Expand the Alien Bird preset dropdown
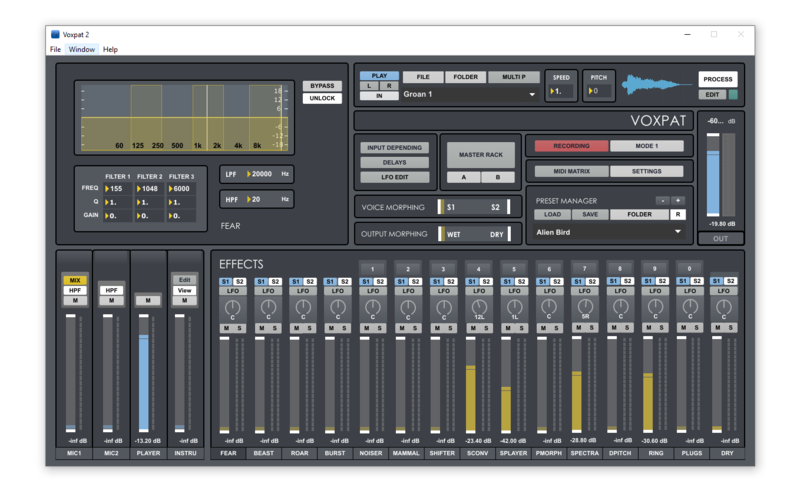800x503 pixels. point(677,232)
